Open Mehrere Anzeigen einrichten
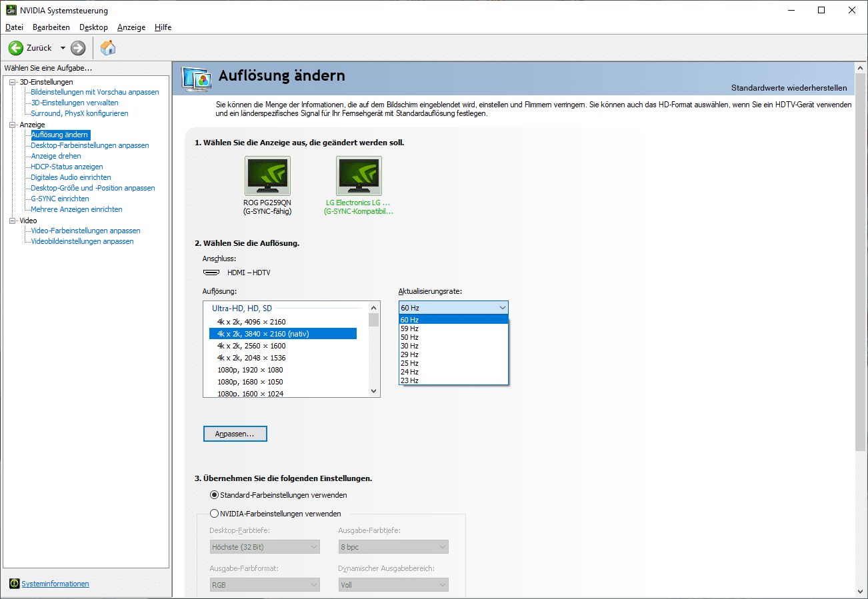 click(77, 209)
